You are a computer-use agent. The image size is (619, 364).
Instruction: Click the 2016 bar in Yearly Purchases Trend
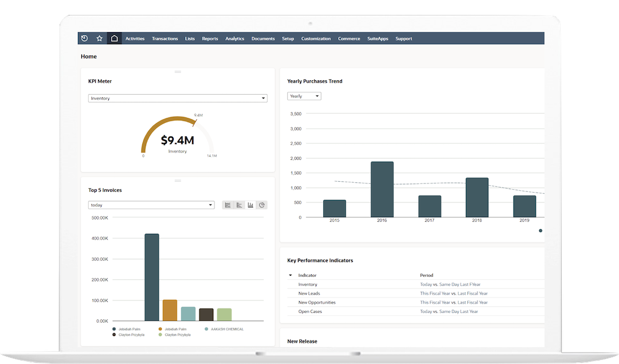pyautogui.click(x=382, y=189)
